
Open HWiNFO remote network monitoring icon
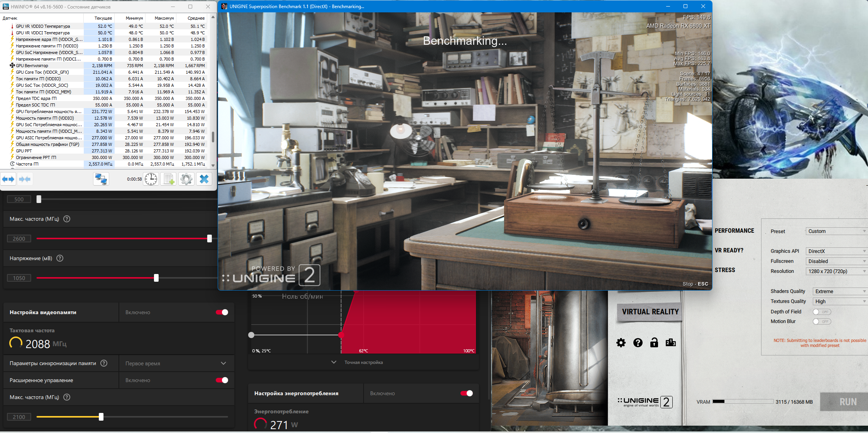pyautogui.click(x=101, y=179)
